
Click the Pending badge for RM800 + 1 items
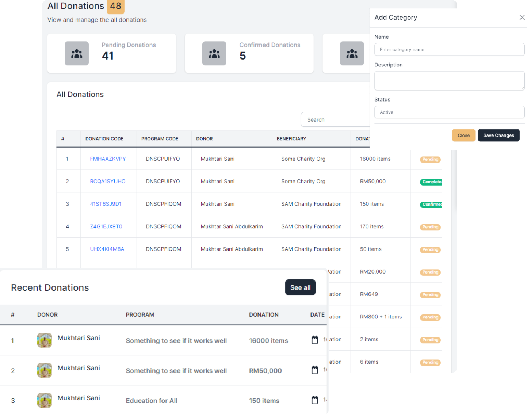[x=430, y=317]
